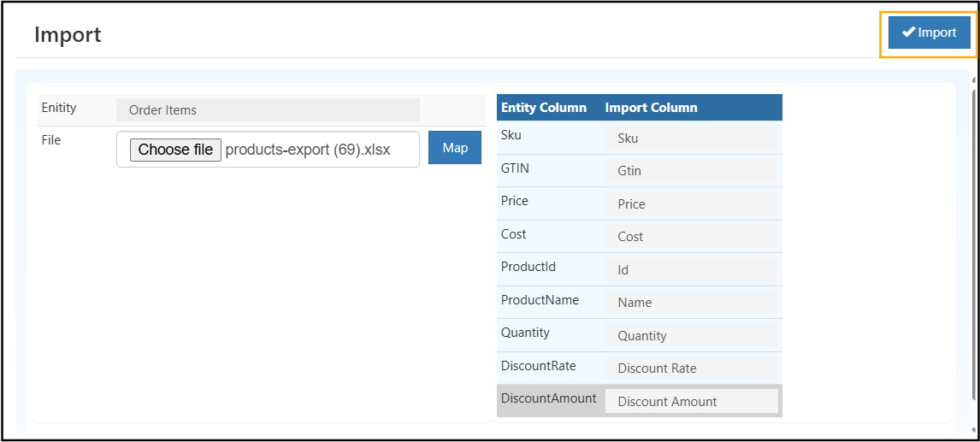Click the Name import column field
The width and height of the screenshot is (980, 442).
(691, 303)
